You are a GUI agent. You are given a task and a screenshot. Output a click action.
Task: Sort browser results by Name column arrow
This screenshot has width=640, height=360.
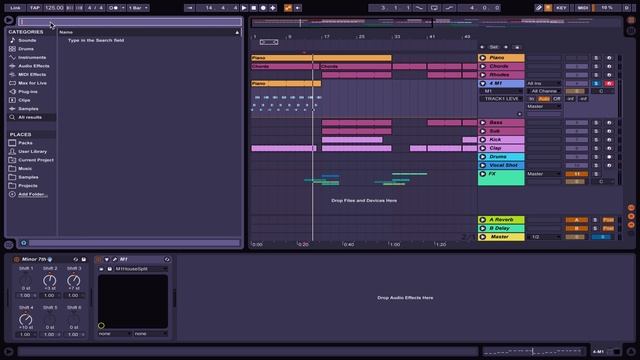[x=237, y=32]
